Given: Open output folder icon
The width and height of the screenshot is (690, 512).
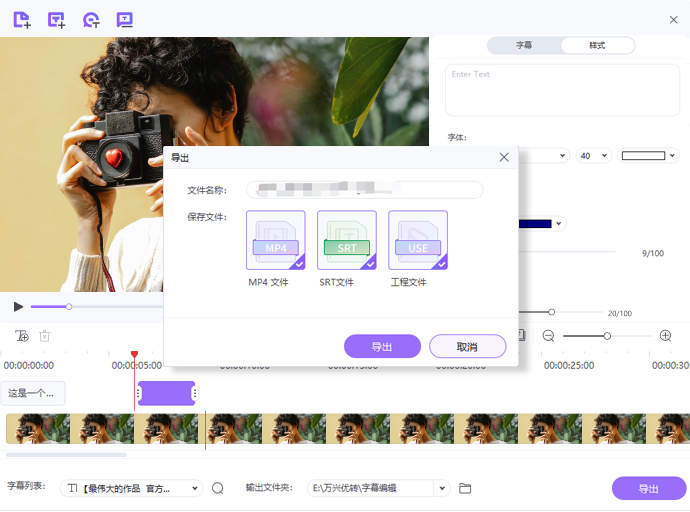Looking at the screenshot, I should point(465,488).
